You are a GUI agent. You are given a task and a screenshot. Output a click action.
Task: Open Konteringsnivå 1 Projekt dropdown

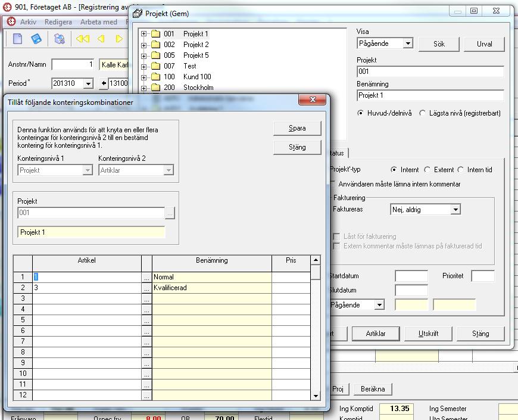point(88,170)
